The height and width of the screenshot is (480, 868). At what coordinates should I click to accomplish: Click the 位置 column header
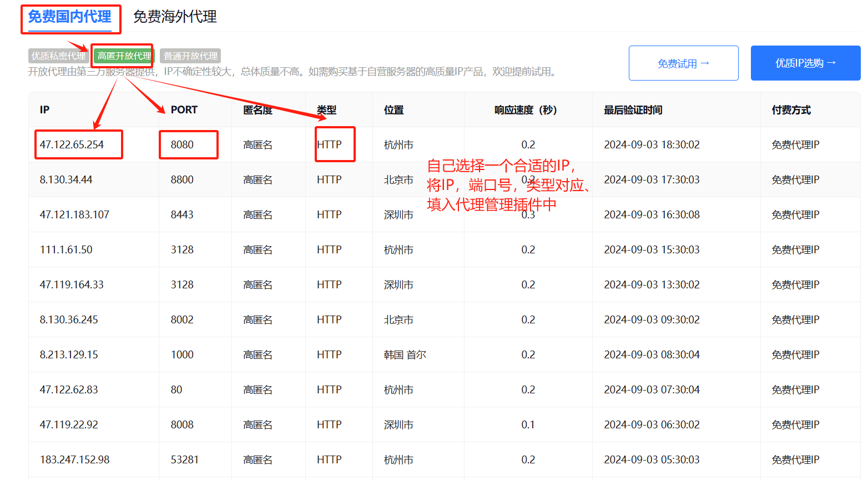click(394, 110)
